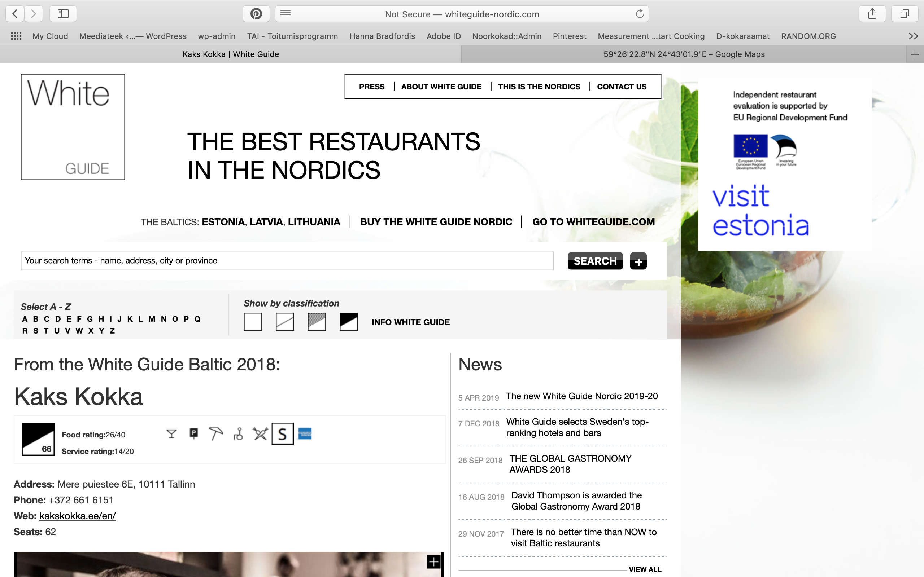Image resolution: width=924 pixels, height=577 pixels.
Task: Open ABOUT WHITE GUIDE menu item
Action: click(441, 87)
